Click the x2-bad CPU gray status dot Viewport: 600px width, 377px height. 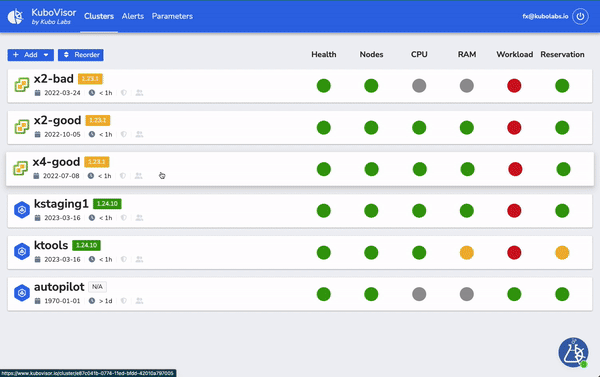(419, 86)
